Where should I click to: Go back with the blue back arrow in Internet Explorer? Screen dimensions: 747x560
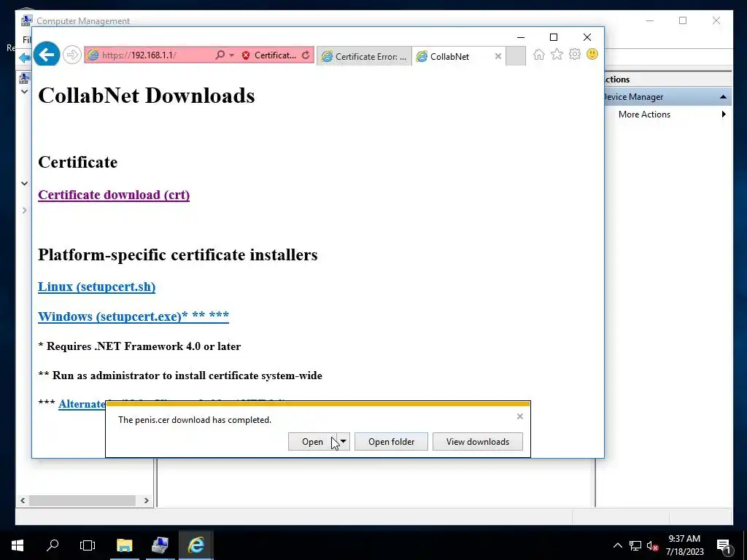(46, 55)
